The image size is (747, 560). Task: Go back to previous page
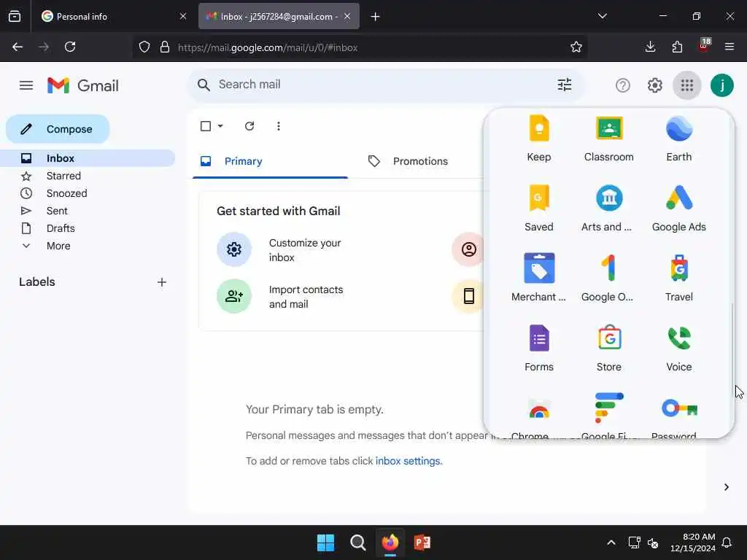(18, 47)
